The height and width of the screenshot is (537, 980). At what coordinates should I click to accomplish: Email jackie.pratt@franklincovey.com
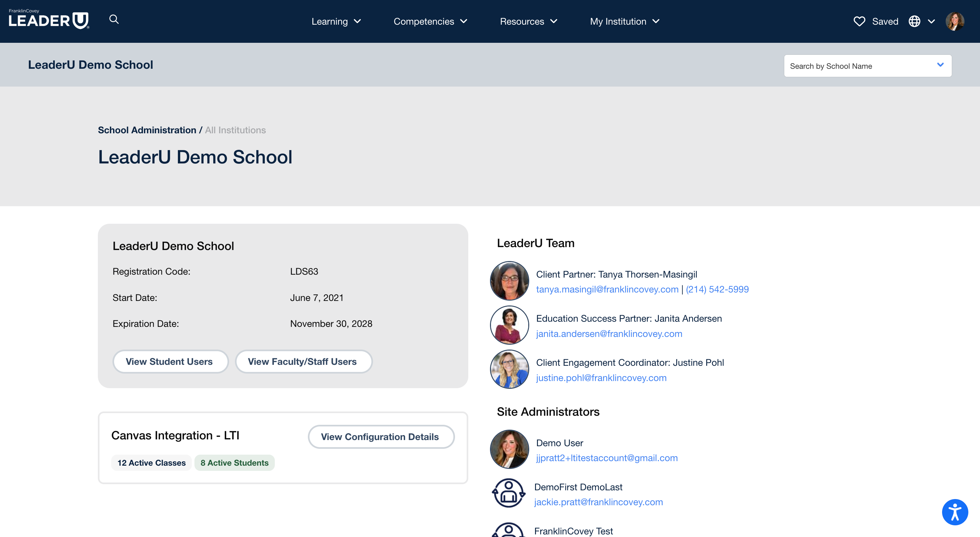[599, 502]
